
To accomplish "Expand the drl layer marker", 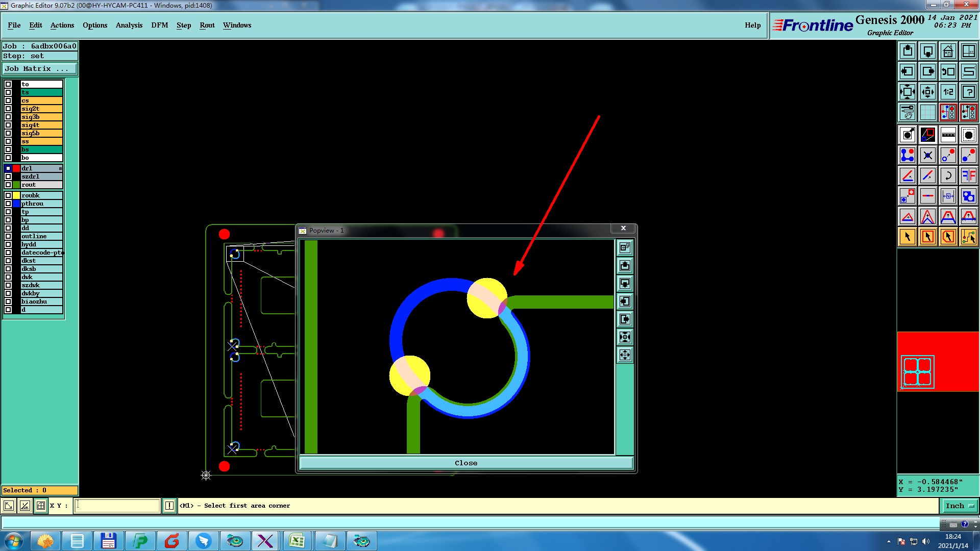I will 60,168.
